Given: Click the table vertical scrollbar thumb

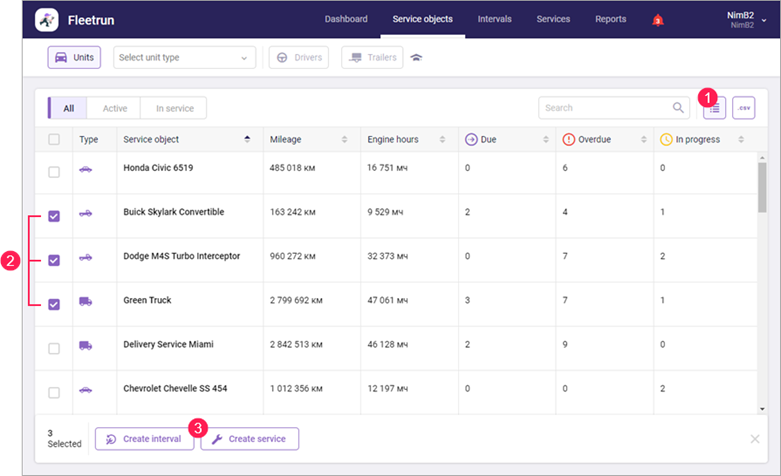Looking at the screenshot, I should [762, 187].
